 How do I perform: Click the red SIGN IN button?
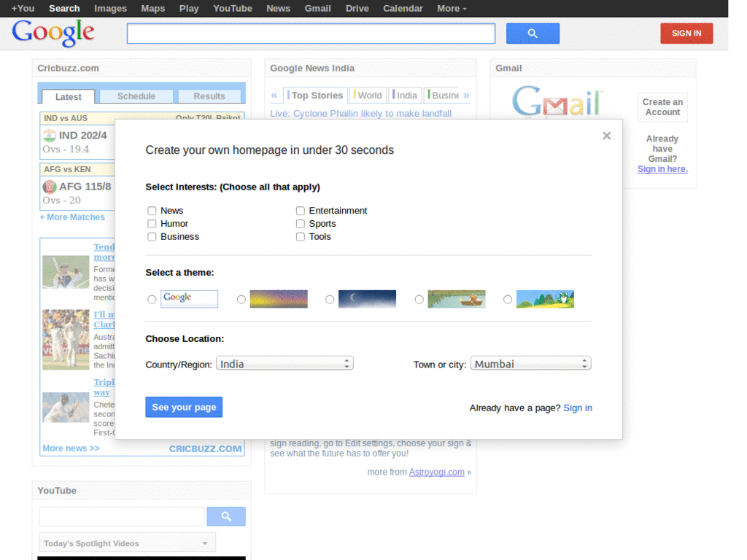686,34
